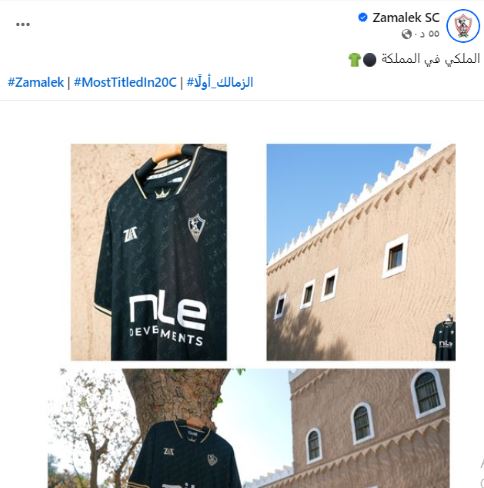Click the gold crown on jersey collar
The image size is (484, 488).
coord(162,194)
